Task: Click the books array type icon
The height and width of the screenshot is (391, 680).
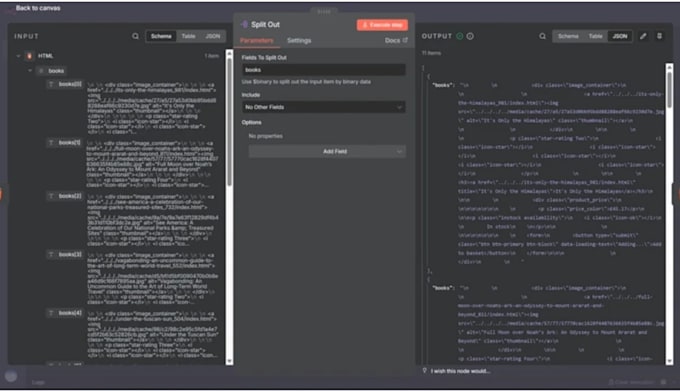Action: [41, 71]
